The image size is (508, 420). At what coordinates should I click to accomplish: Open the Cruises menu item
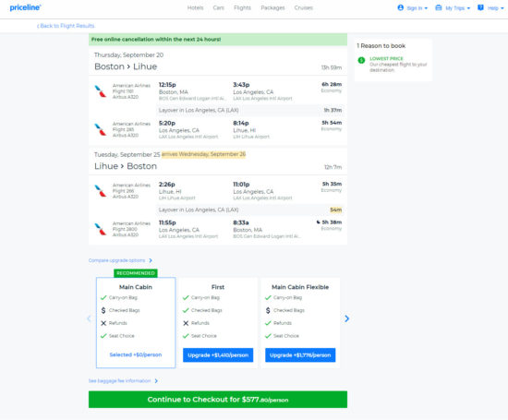pos(303,7)
